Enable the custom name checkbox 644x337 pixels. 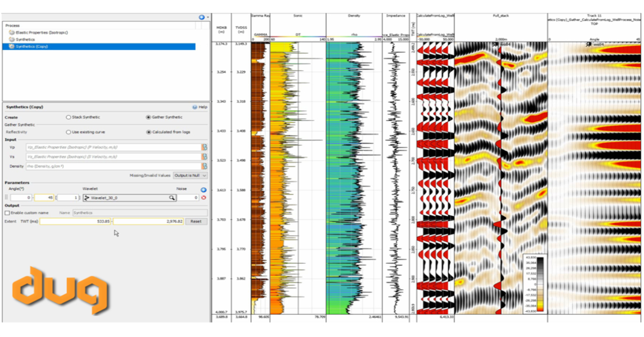[6, 213]
